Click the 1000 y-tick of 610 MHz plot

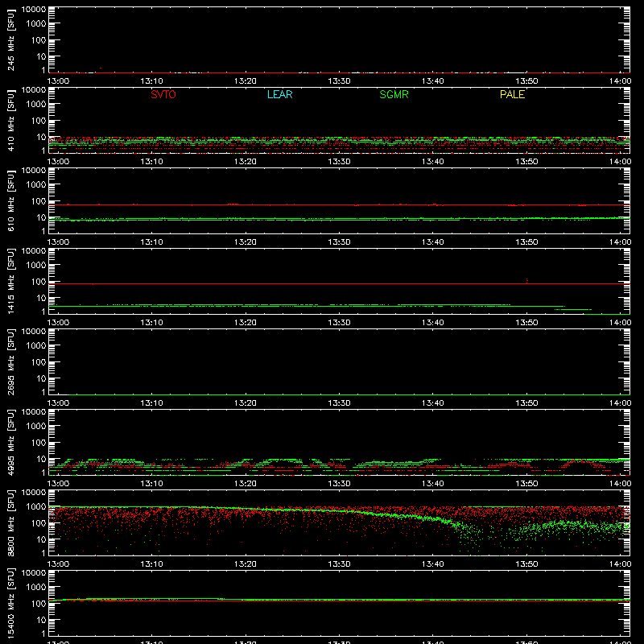tap(35, 185)
